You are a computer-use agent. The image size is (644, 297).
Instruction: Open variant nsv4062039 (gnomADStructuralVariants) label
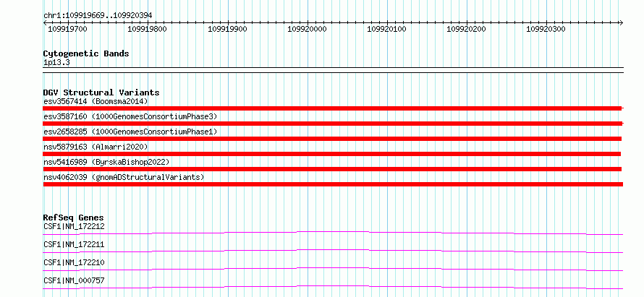pyautogui.click(x=124, y=177)
